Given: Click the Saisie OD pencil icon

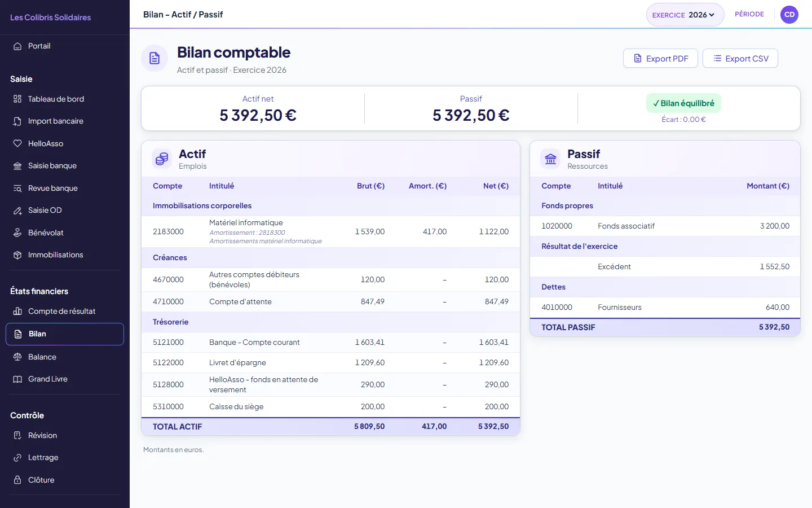Looking at the screenshot, I should (x=17, y=211).
